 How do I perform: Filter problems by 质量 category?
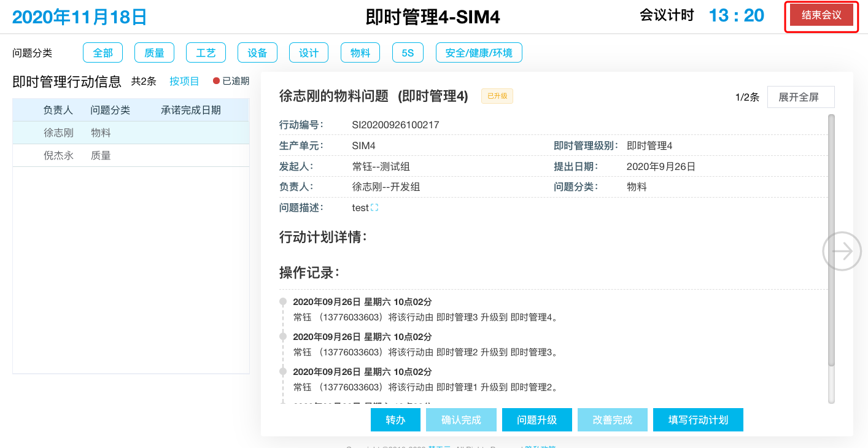click(x=154, y=53)
